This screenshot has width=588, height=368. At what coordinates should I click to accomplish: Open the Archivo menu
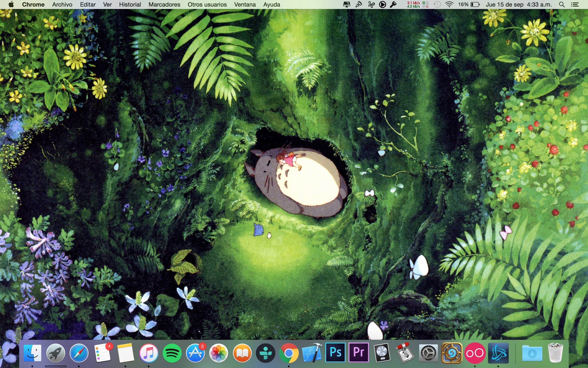pos(62,4)
